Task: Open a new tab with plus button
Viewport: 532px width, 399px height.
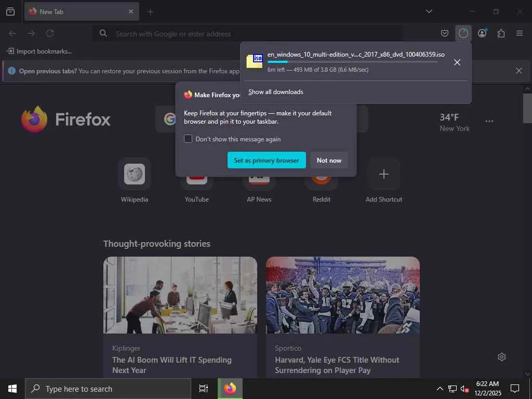Action: pyautogui.click(x=150, y=12)
